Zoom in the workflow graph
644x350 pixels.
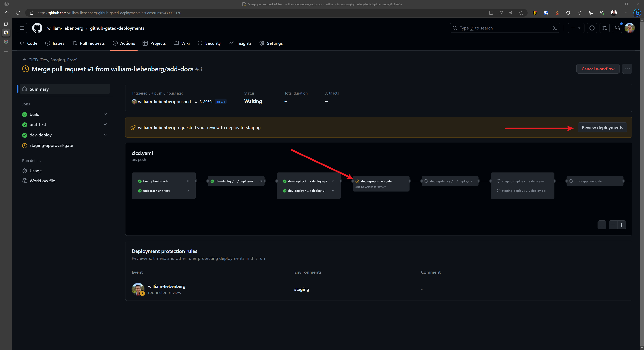click(622, 225)
